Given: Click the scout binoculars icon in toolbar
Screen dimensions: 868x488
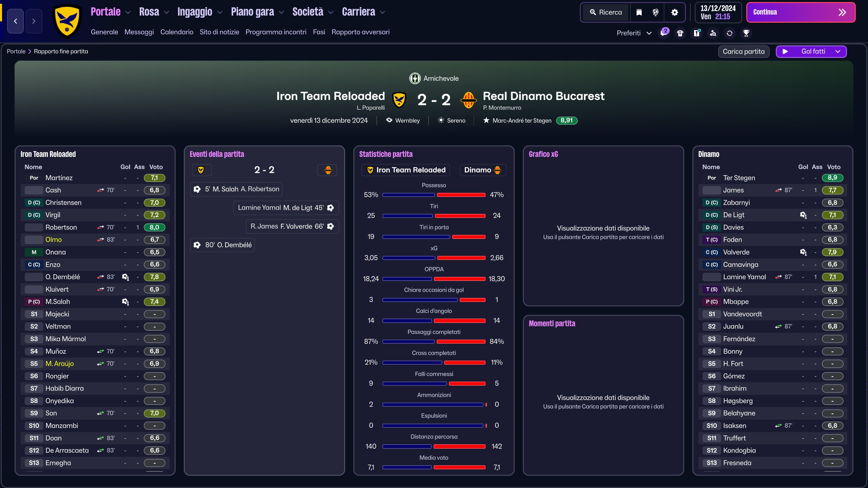Looking at the screenshot, I should (x=713, y=33).
